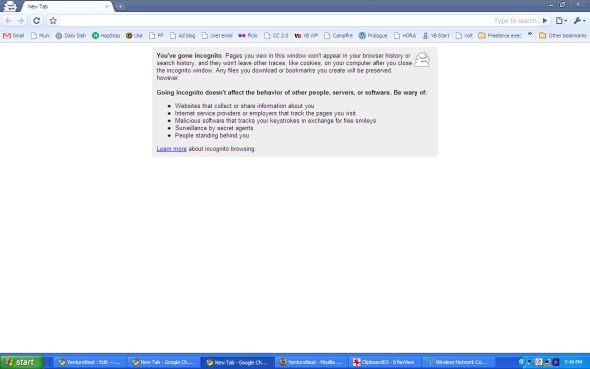The image size is (590, 369).
Task: Switch to Clipboard03 IrfanView taskbar window
Action: point(385,362)
